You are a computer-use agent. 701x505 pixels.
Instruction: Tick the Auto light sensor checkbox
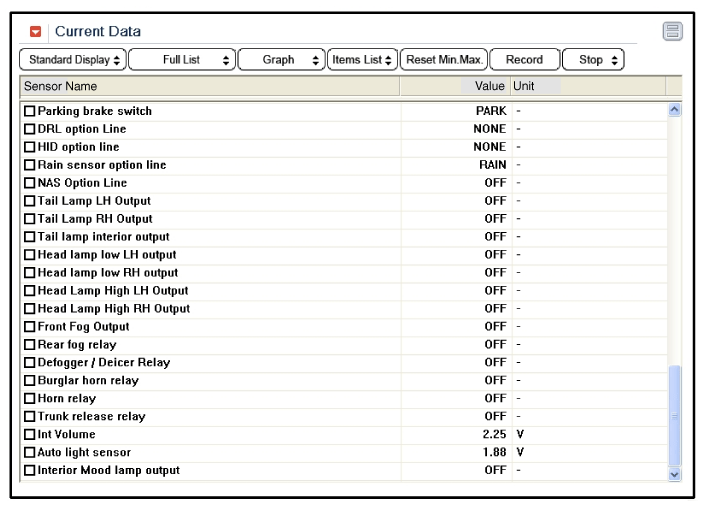(29, 452)
